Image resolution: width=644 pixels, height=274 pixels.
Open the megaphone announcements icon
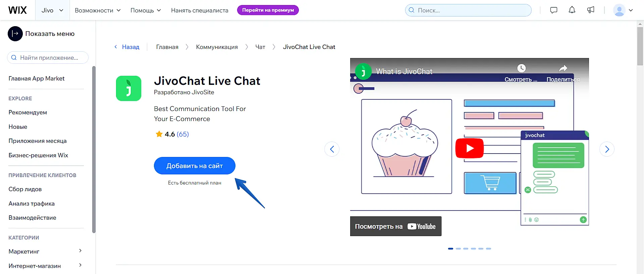click(x=591, y=10)
